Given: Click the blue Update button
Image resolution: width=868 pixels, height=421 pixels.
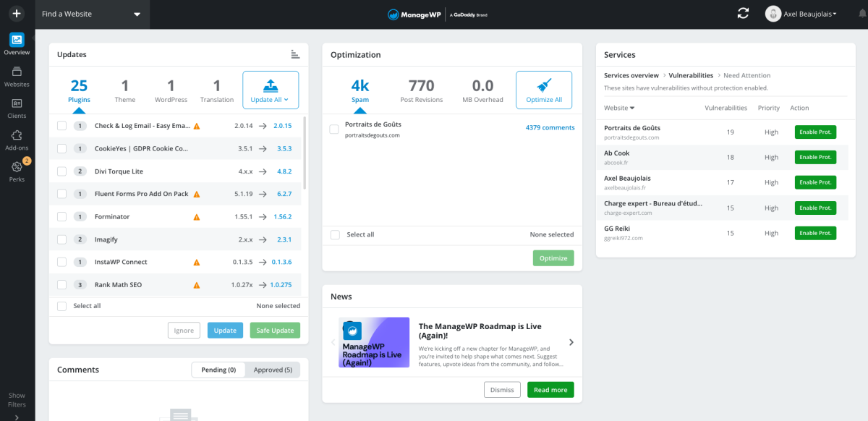Looking at the screenshot, I should pos(225,331).
